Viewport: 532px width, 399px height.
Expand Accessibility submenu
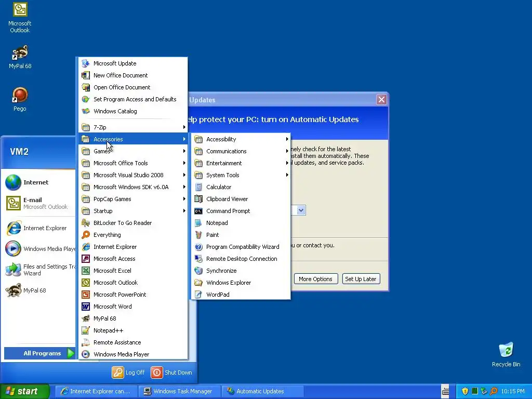tap(241, 139)
